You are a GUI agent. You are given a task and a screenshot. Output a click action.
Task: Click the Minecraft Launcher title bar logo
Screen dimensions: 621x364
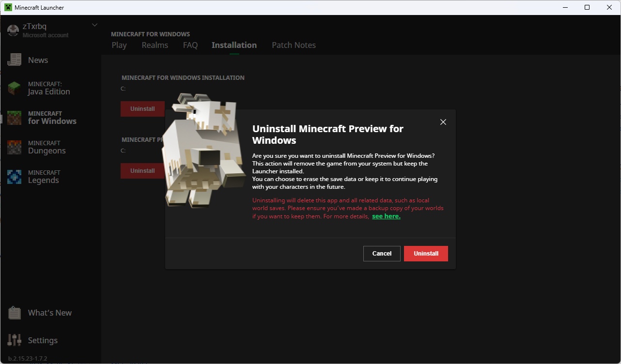click(8, 8)
